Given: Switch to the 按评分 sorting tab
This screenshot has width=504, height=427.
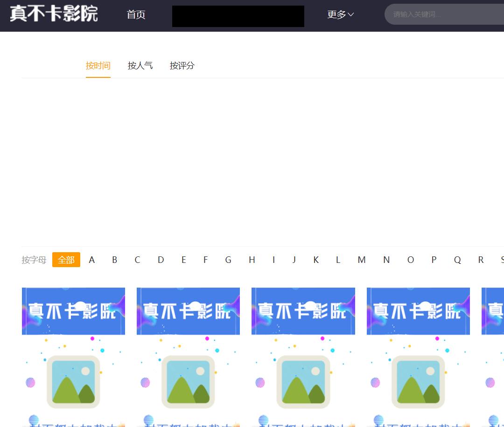Looking at the screenshot, I should tap(182, 66).
